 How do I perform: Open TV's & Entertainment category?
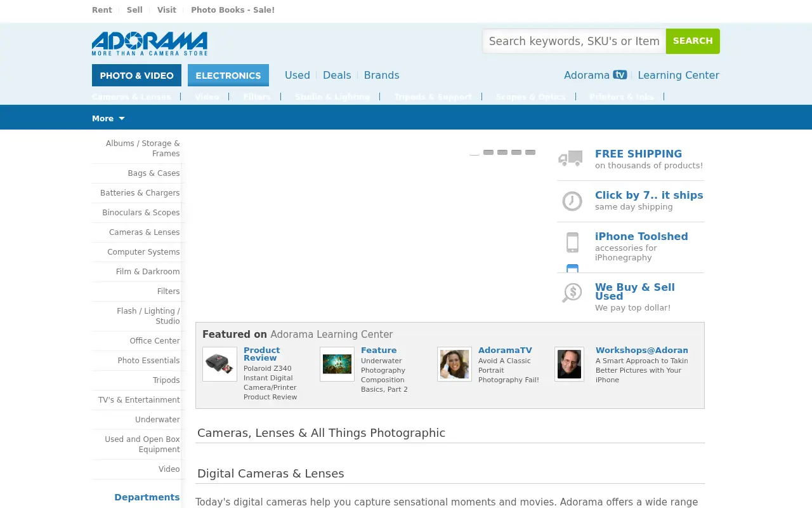coord(140,400)
